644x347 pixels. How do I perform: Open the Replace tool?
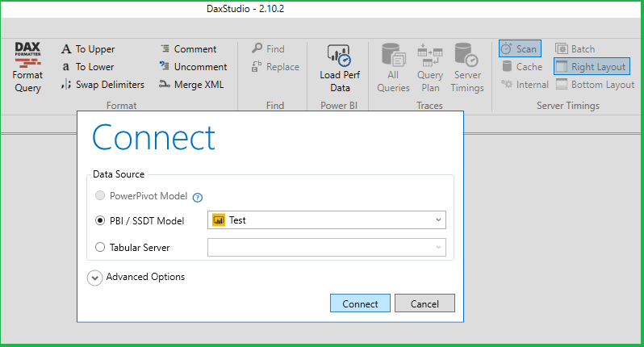[275, 67]
